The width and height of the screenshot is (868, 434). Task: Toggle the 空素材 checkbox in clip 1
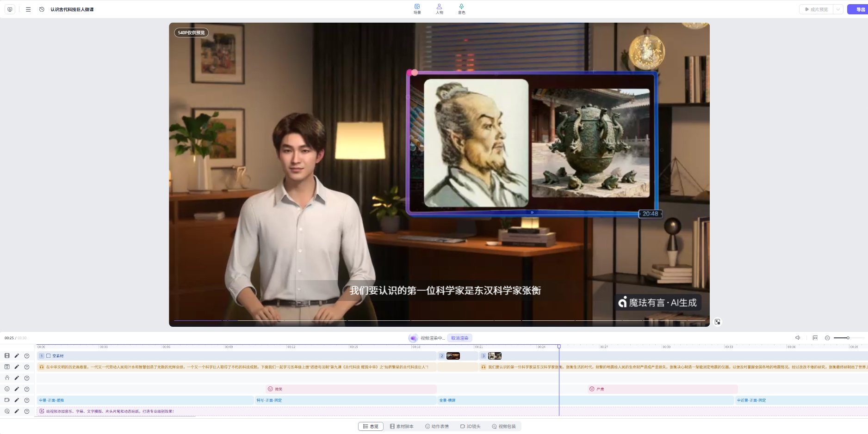[x=49, y=356]
